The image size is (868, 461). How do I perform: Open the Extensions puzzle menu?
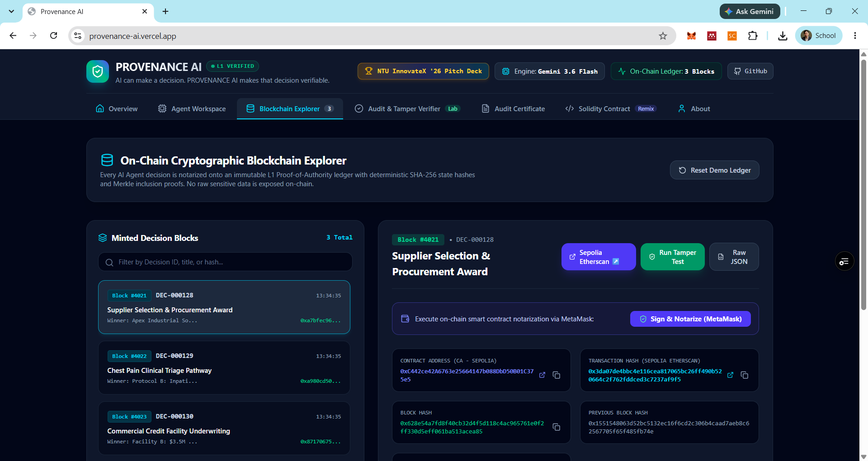(x=753, y=36)
